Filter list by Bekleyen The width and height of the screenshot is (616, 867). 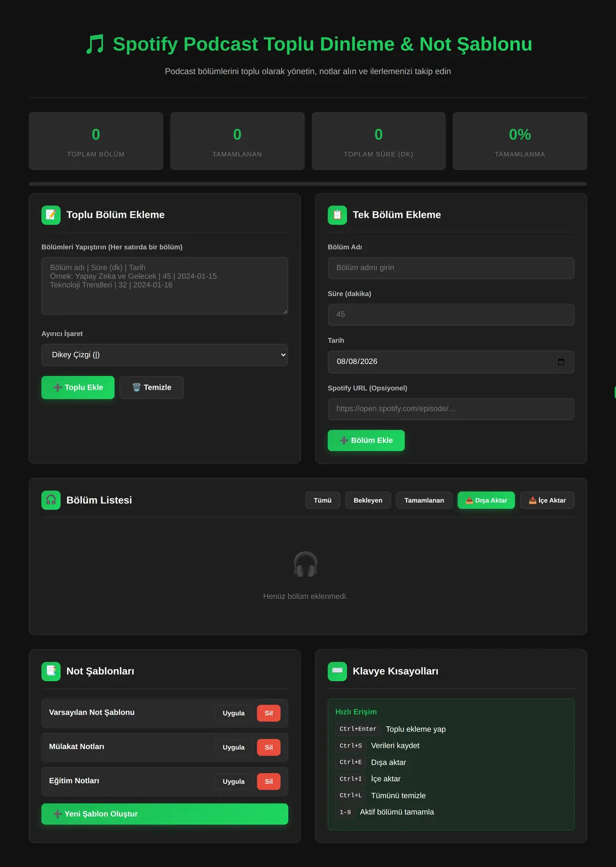[x=368, y=500]
